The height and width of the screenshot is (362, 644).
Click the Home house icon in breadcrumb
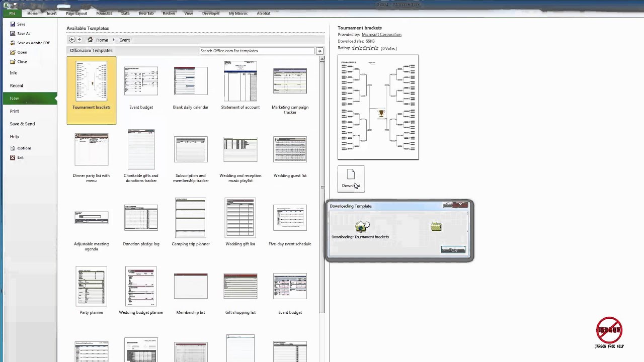(90, 40)
